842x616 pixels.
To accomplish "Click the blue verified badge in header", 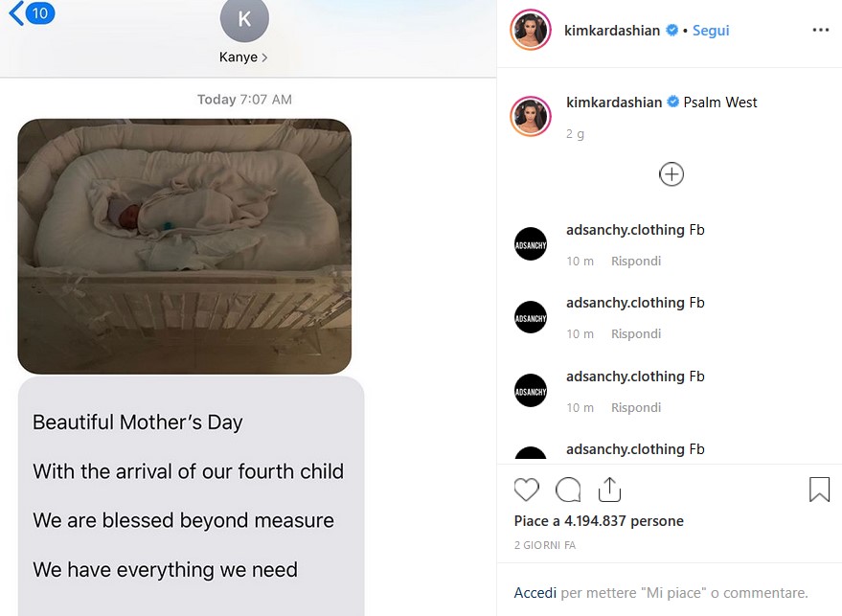I will (672, 31).
